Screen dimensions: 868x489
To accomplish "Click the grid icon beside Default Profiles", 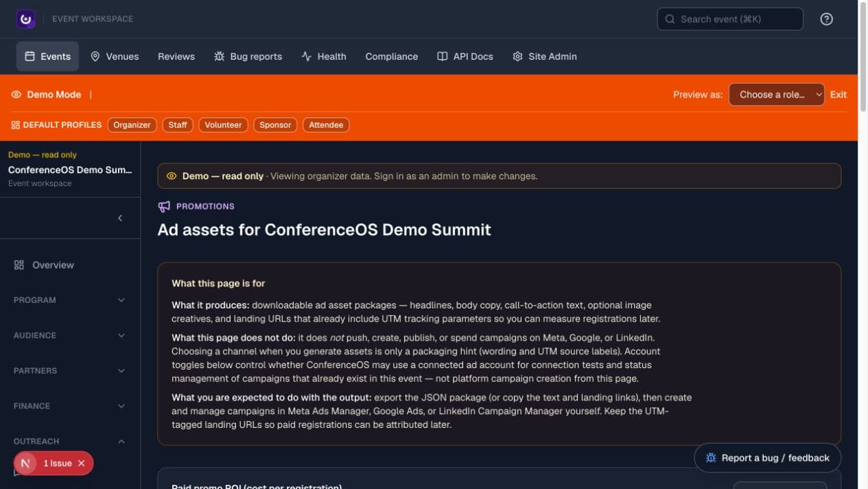I will click(x=16, y=125).
